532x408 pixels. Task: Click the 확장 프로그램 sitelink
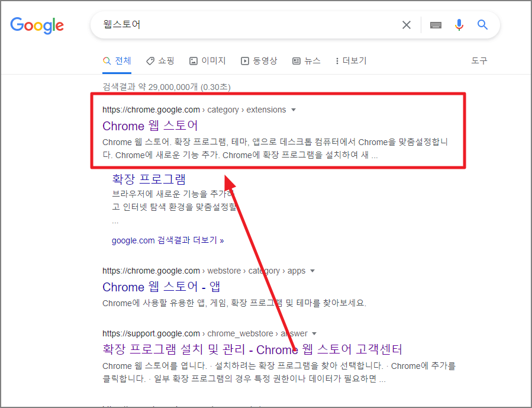pyautogui.click(x=149, y=178)
